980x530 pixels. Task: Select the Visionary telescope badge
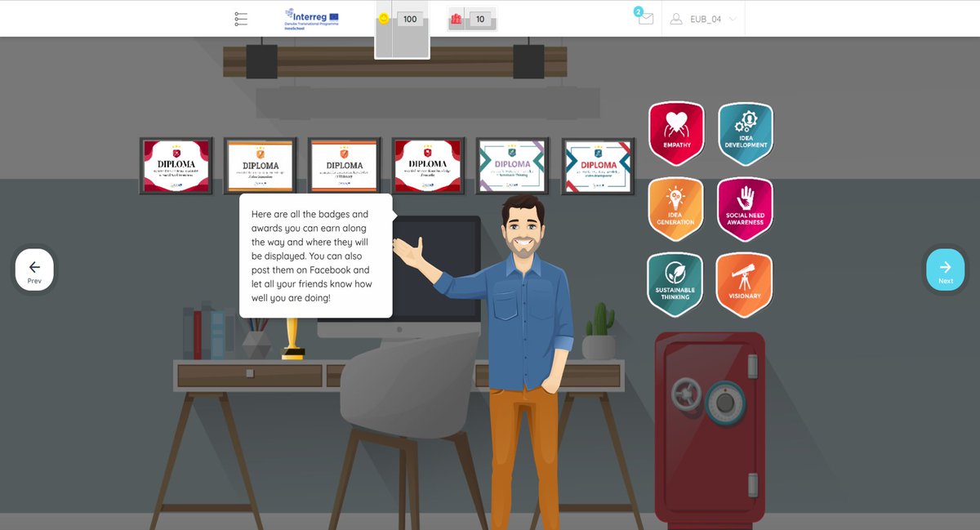point(744,284)
